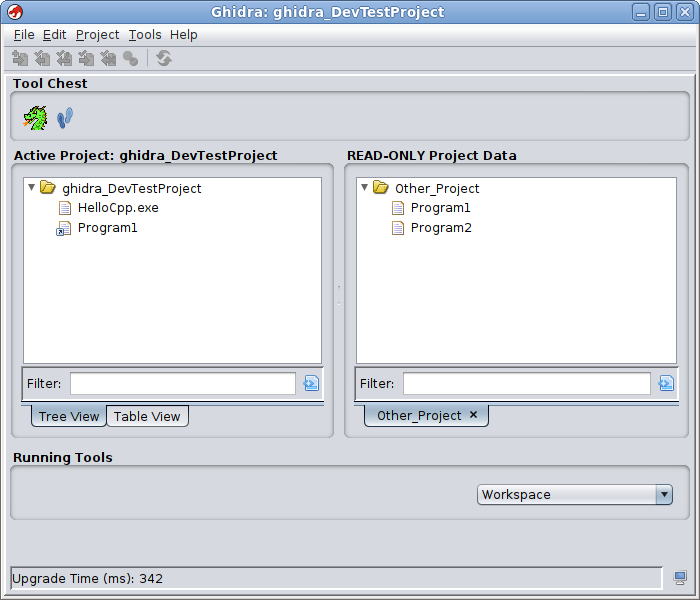Viewport: 700px width, 600px height.
Task: Select HelloCpp.exe in the active project
Action: click(x=117, y=208)
